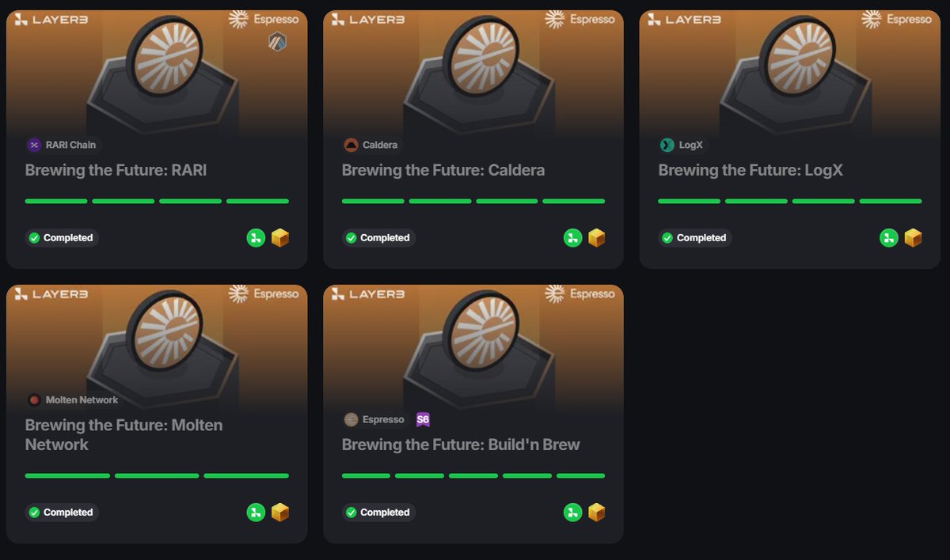Viewport: 950px width, 560px height.
Task: Open Brewing the Future: Build'n Brew quest
Action: point(461,445)
